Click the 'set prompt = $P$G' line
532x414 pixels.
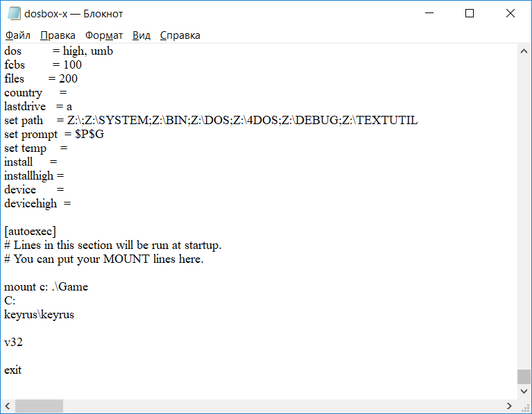(x=54, y=135)
